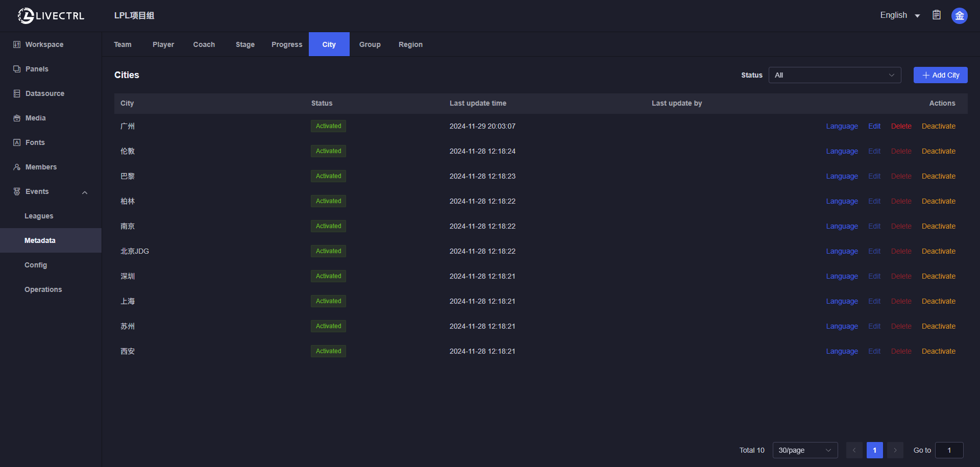Screen dimensions: 980x467
Task: Click the blue user avatar icon
Action: [960, 16]
